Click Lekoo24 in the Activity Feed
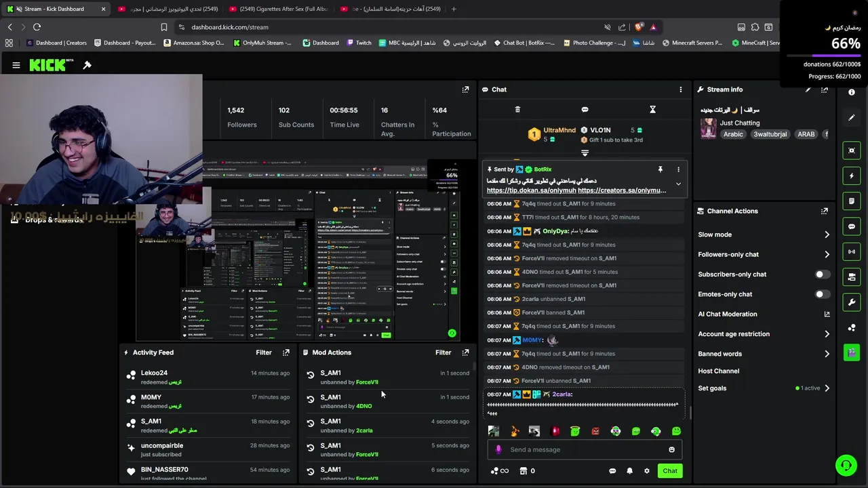The image size is (868, 488). [x=154, y=373]
